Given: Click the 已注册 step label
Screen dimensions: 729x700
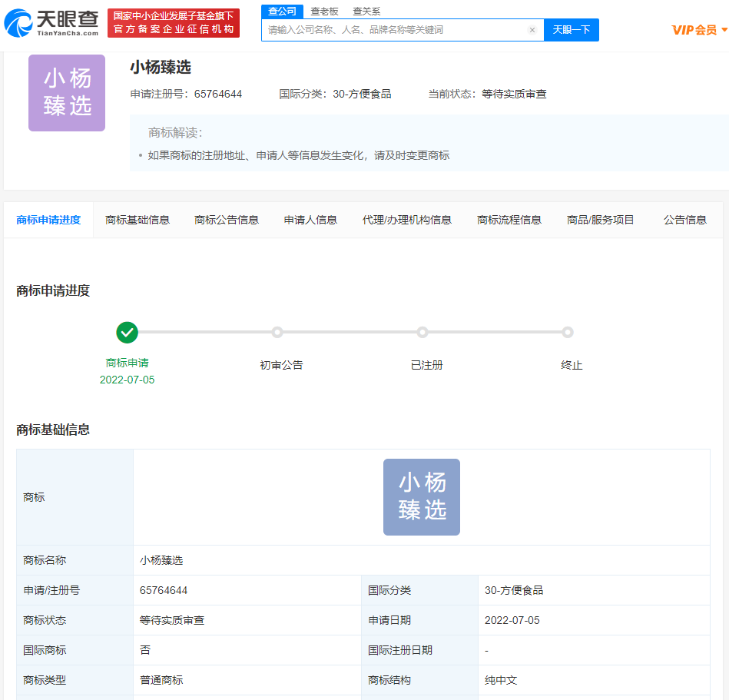Looking at the screenshot, I should [427, 365].
